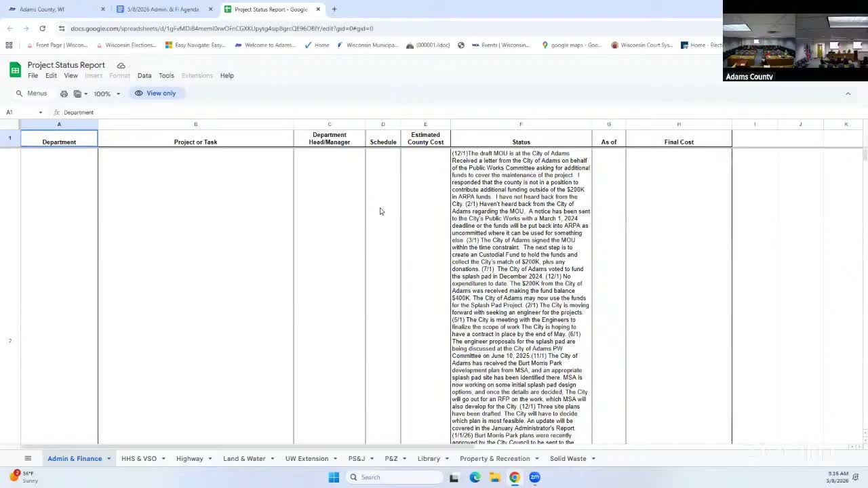This screenshot has height=488, width=868.
Task: Open Land & Water tab dropdown arrow
Action: [272, 459]
